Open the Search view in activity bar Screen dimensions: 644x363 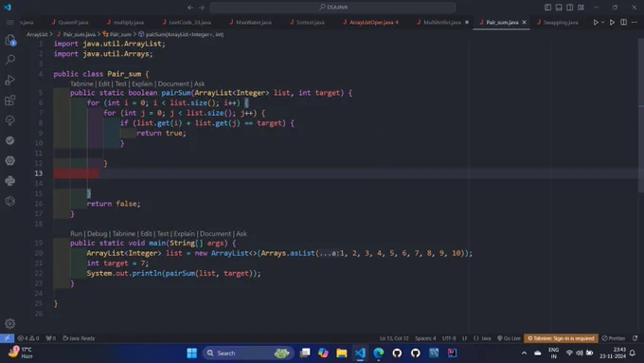(10, 60)
